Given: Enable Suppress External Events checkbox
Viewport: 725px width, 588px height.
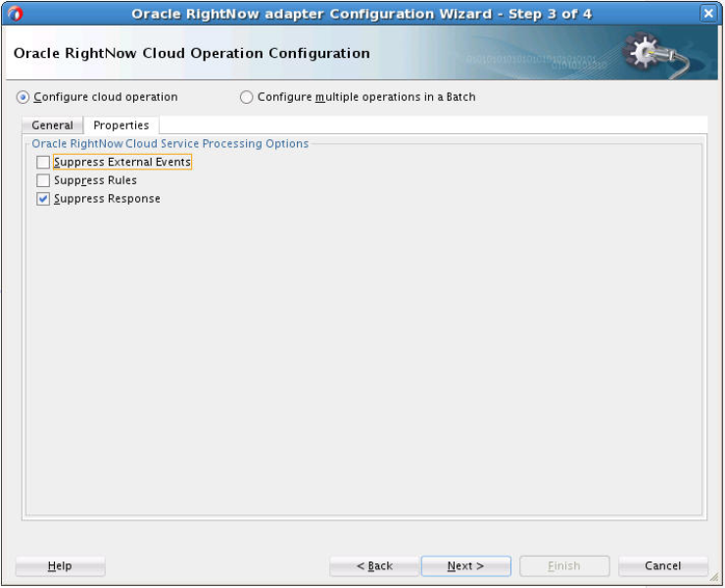Looking at the screenshot, I should 43,163.
